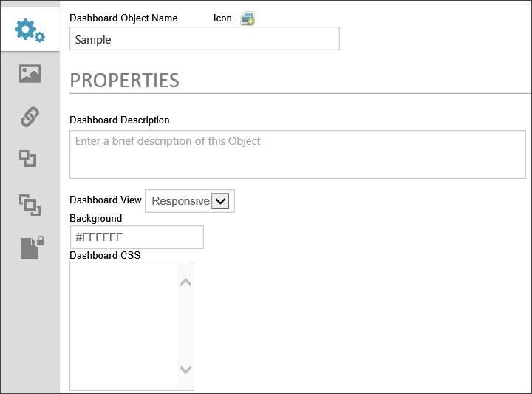Viewport: 532px width, 394px height.
Task: Open the locked document security icon
Action: point(32,247)
